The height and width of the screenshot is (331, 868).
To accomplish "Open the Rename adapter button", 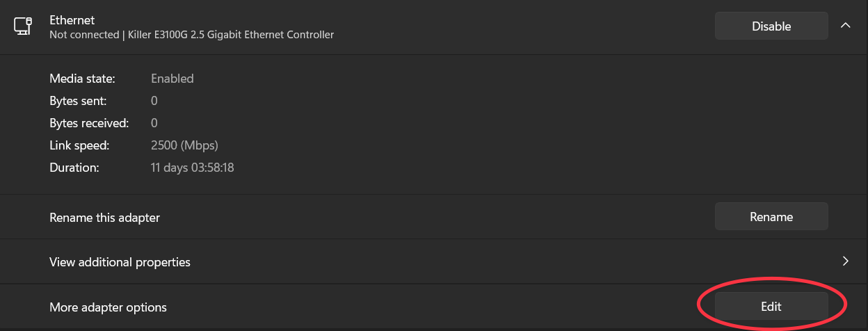I will [771, 217].
